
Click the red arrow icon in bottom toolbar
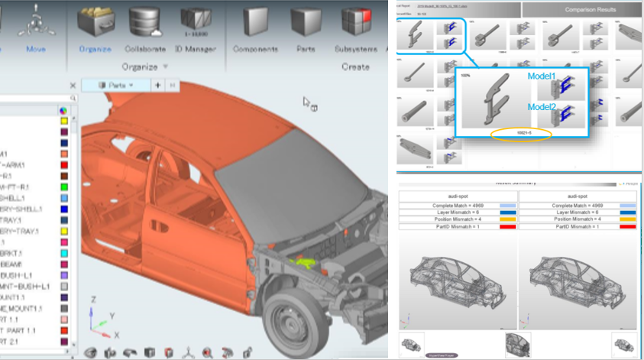click(227, 352)
